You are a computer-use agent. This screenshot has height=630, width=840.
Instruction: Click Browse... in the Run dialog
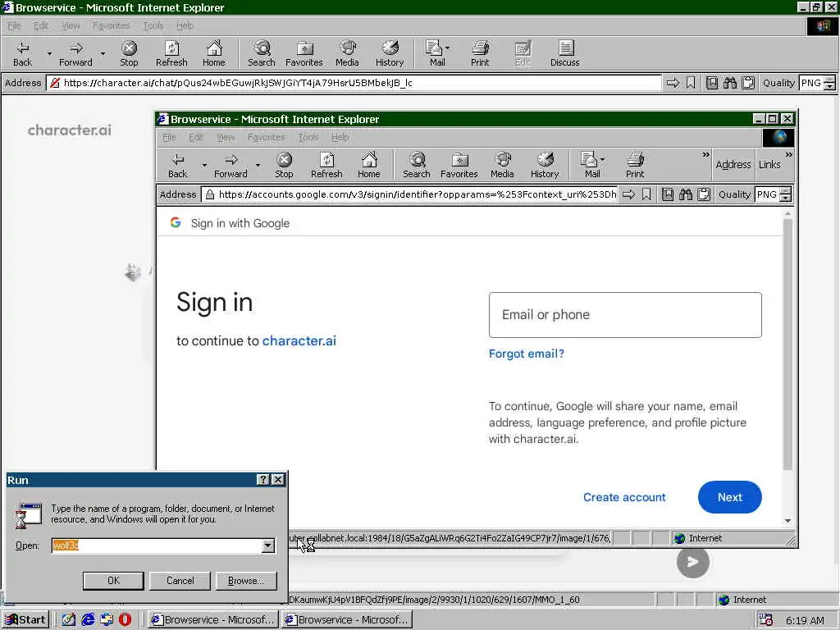coord(246,581)
